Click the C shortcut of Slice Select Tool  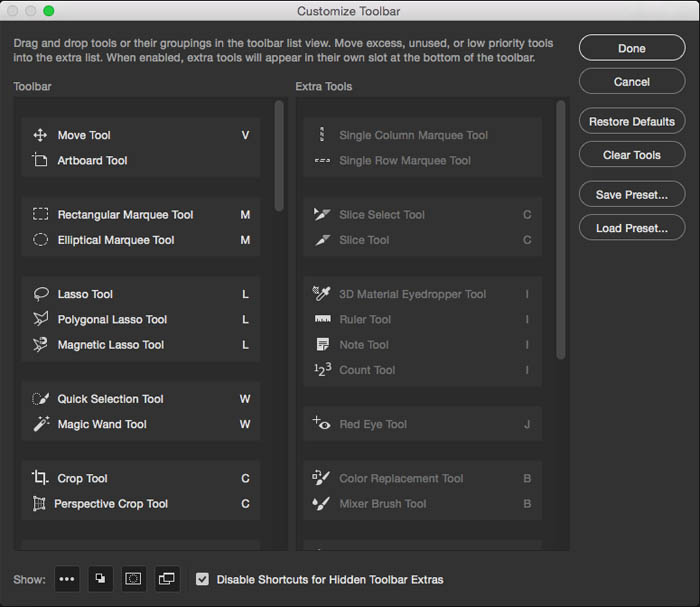tap(527, 215)
